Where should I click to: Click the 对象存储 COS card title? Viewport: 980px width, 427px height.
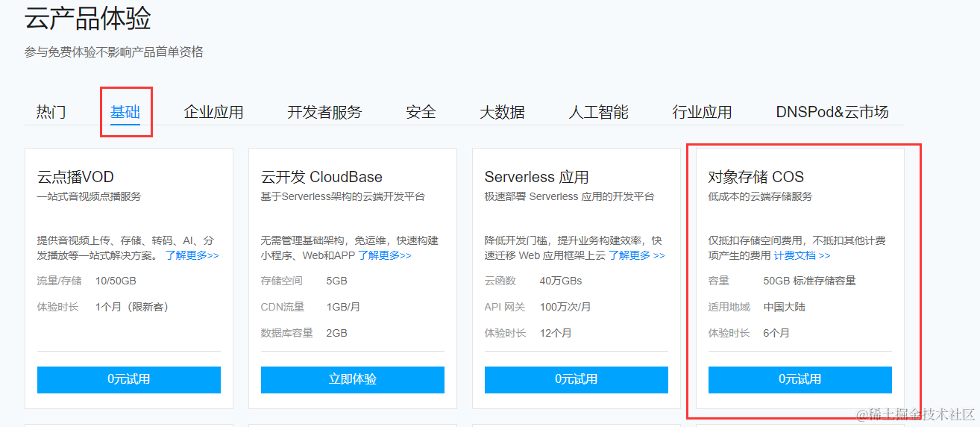pos(756,177)
